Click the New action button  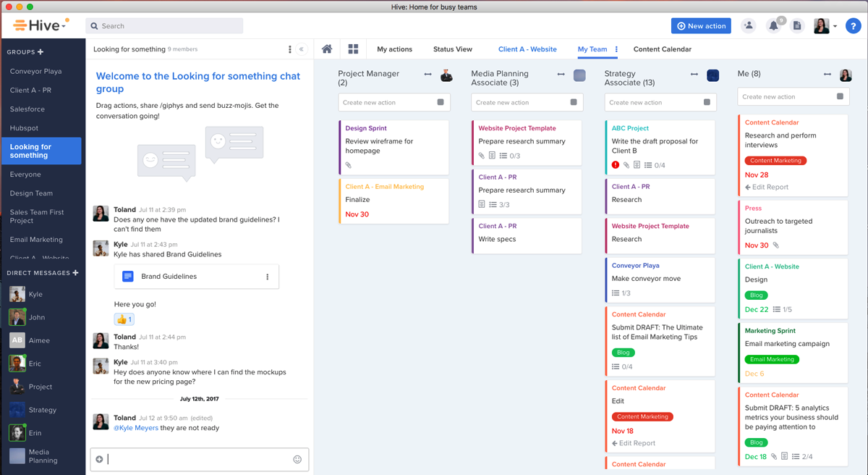coord(700,25)
